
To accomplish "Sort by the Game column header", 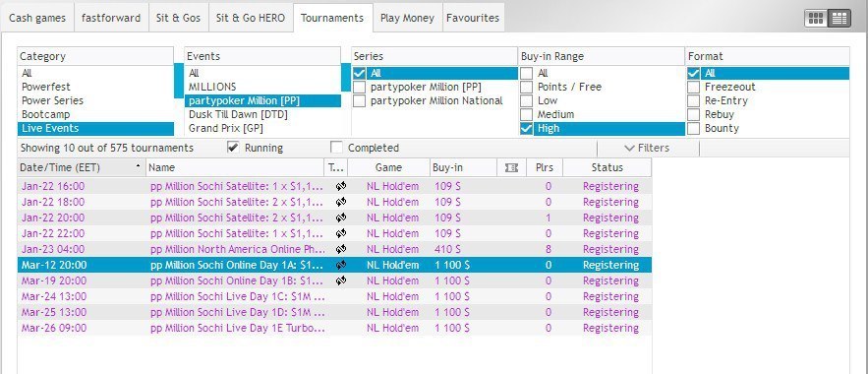I will (x=388, y=168).
